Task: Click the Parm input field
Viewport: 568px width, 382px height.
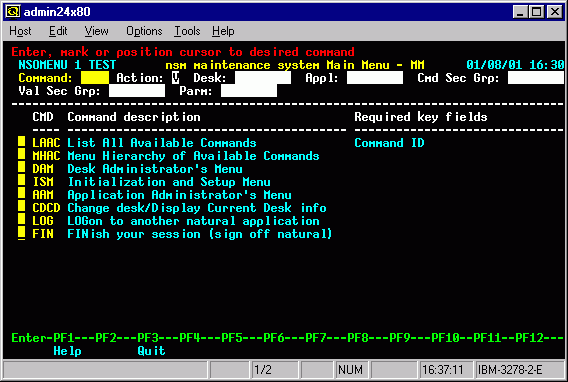Action: tap(249, 91)
